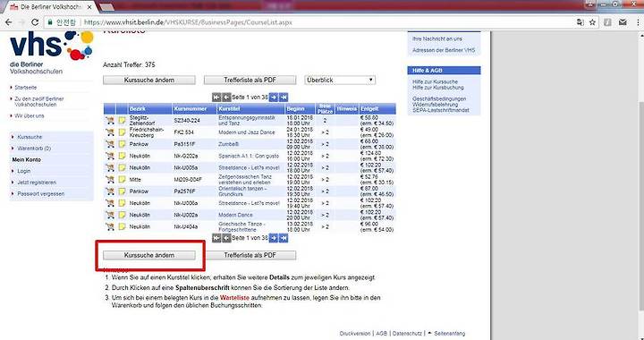Click cart icon for course Nk-U006a
Viewport: 644px width, 340px height.
[x=110, y=203]
